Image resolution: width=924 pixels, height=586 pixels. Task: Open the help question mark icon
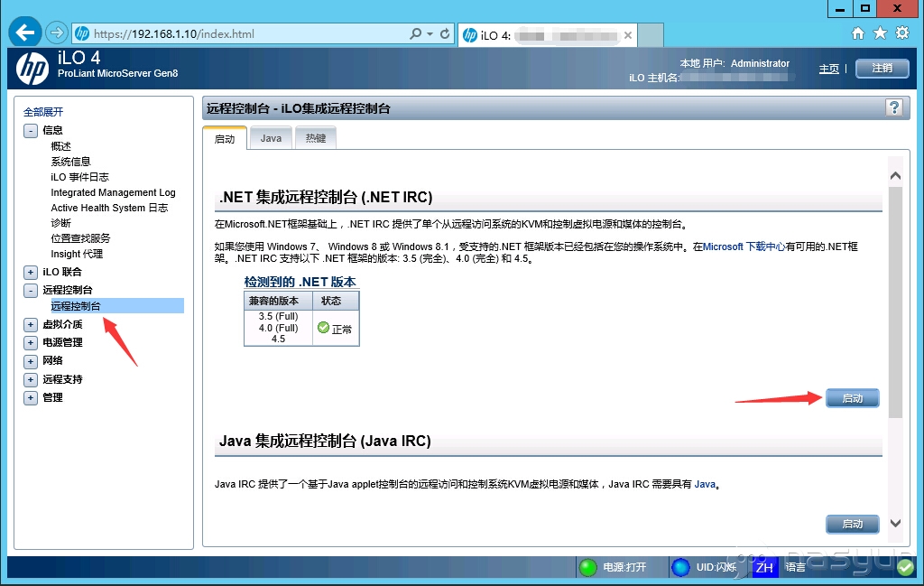894,107
